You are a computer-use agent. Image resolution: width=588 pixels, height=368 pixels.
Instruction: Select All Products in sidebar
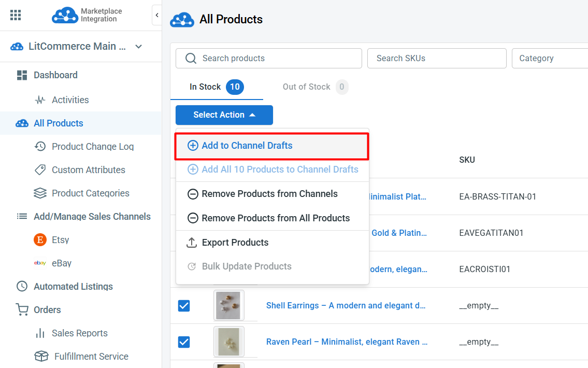(x=59, y=123)
